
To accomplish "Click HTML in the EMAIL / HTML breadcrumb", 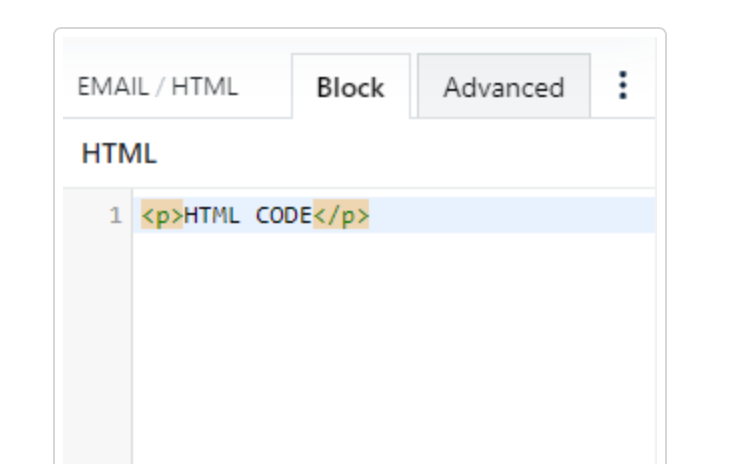I will [205, 87].
